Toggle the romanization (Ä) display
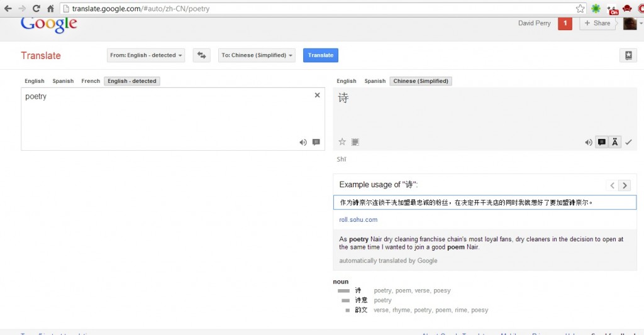Image resolution: width=644 pixels, height=335 pixels. click(x=614, y=142)
